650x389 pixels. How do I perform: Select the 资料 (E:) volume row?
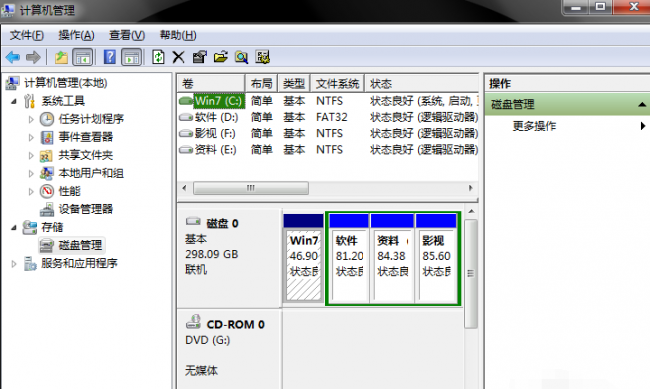coord(328,150)
